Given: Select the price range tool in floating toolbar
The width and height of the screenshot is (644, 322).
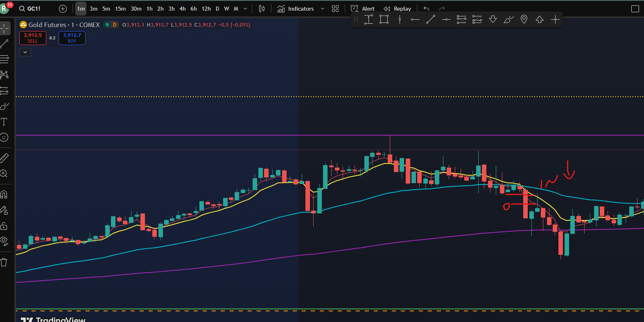Looking at the screenshot, I should [x=368, y=19].
